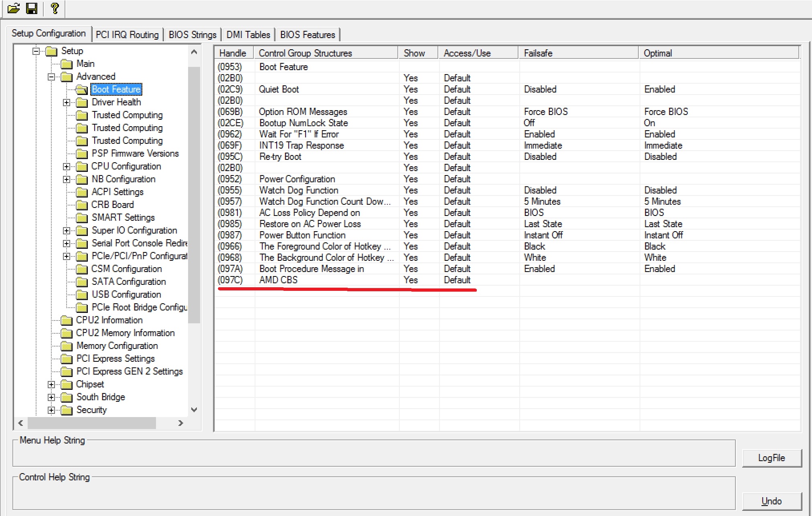Expand the Driver Health tree node
The width and height of the screenshot is (812, 516).
(67, 103)
